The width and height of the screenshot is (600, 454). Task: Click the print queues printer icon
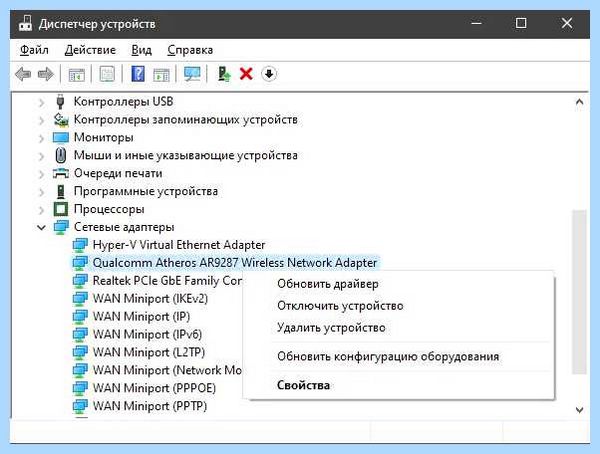[x=61, y=173]
